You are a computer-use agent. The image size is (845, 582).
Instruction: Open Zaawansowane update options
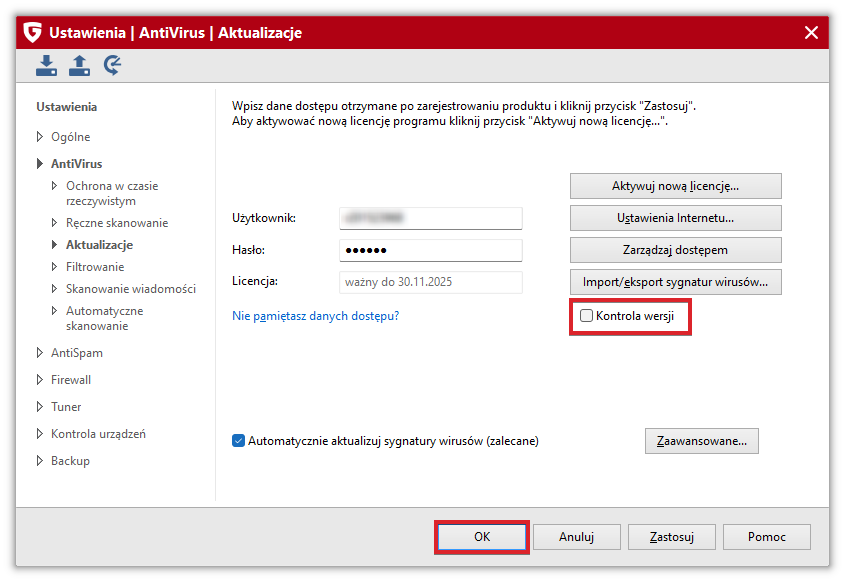[x=702, y=441]
